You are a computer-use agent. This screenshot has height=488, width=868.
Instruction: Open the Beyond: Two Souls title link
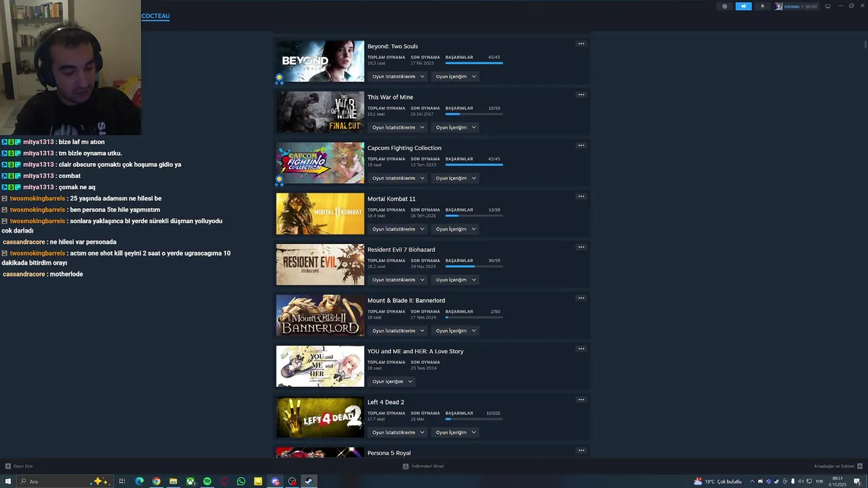(x=393, y=46)
